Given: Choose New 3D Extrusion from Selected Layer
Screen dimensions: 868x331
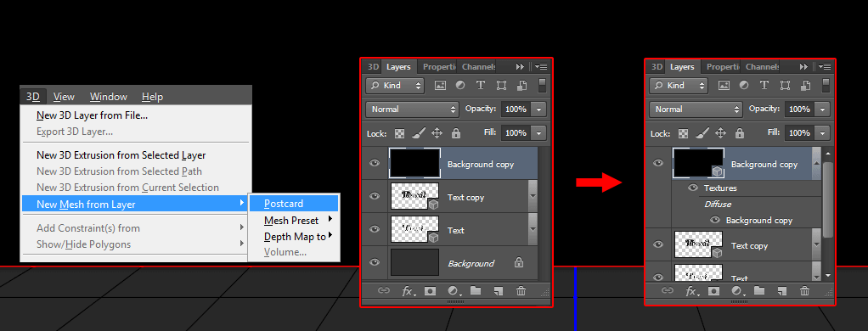Looking at the screenshot, I should (x=121, y=155).
